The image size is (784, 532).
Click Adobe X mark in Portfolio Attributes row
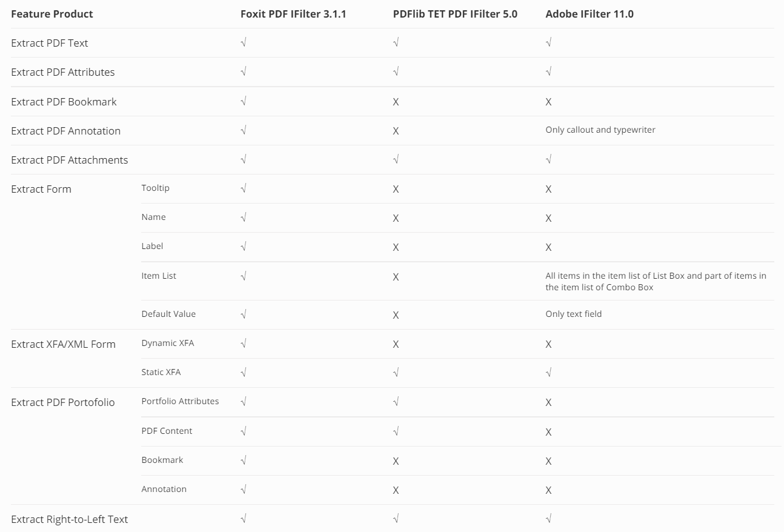click(548, 402)
